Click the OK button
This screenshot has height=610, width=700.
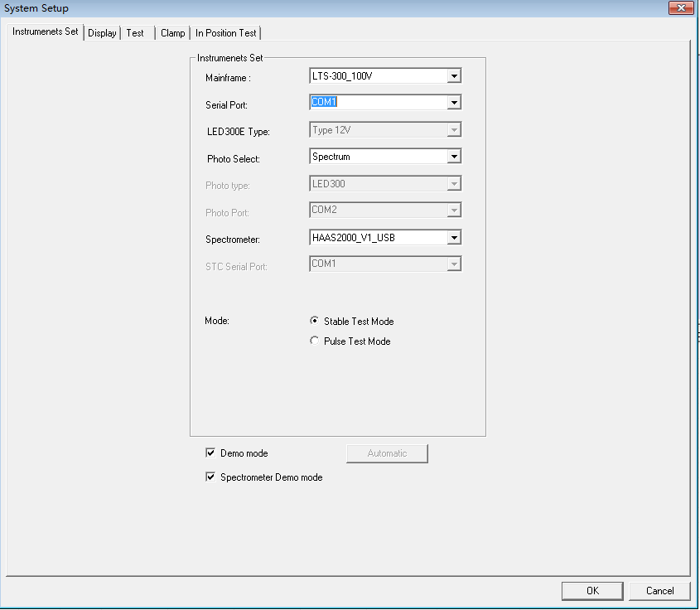click(x=592, y=591)
